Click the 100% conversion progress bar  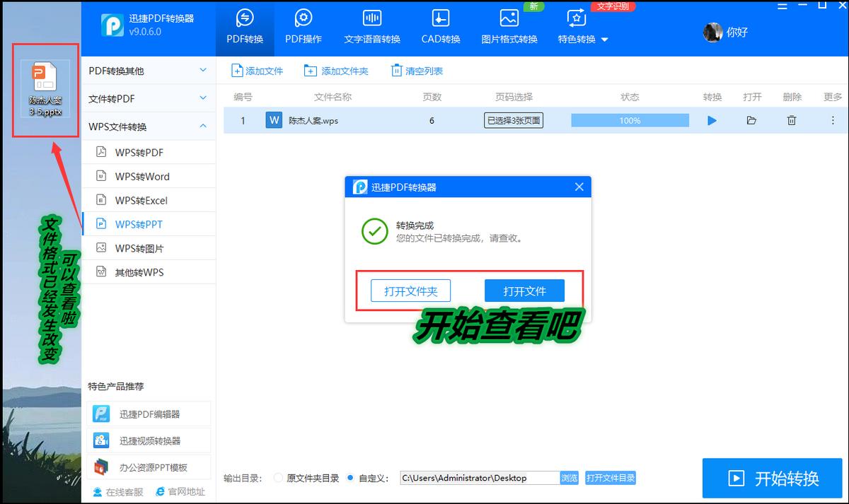coord(629,120)
